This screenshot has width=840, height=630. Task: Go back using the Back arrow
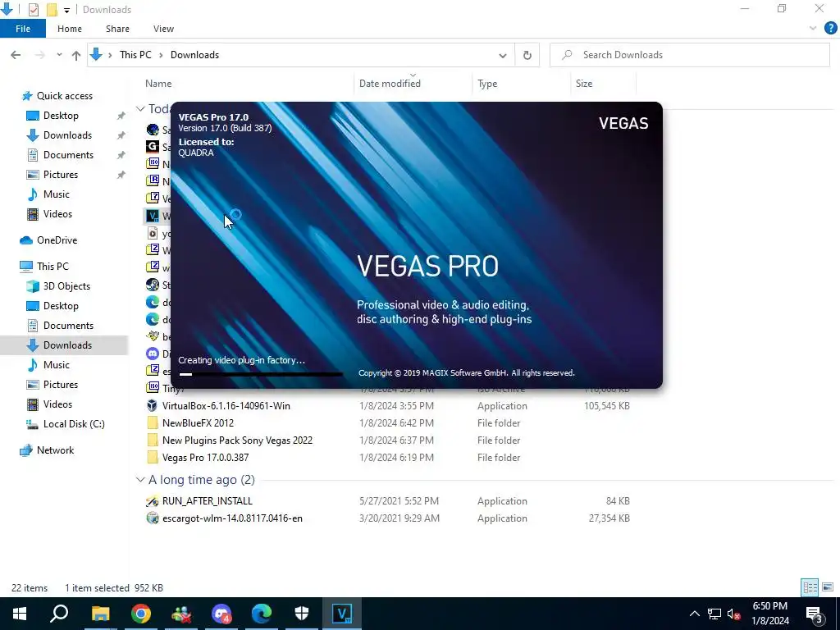[16, 55]
